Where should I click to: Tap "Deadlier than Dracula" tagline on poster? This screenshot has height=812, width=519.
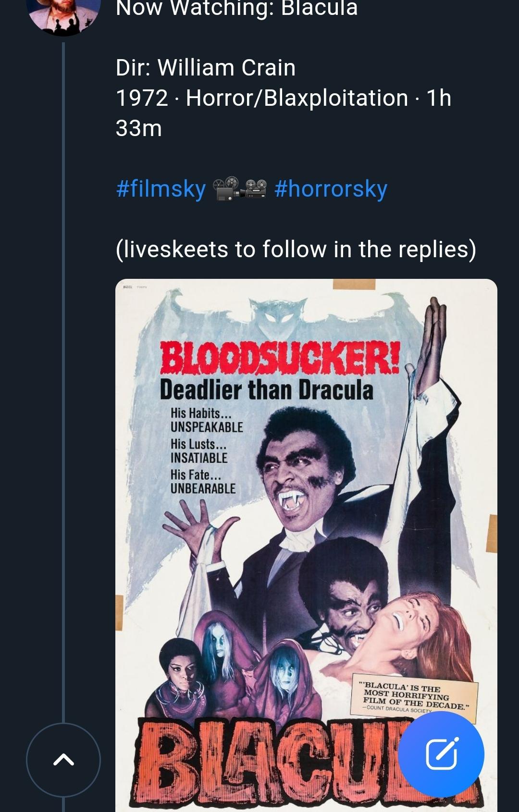click(x=266, y=389)
